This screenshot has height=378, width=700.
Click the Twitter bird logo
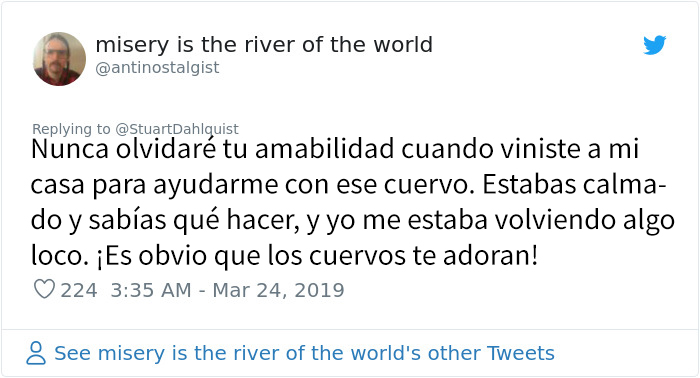pyautogui.click(x=655, y=45)
